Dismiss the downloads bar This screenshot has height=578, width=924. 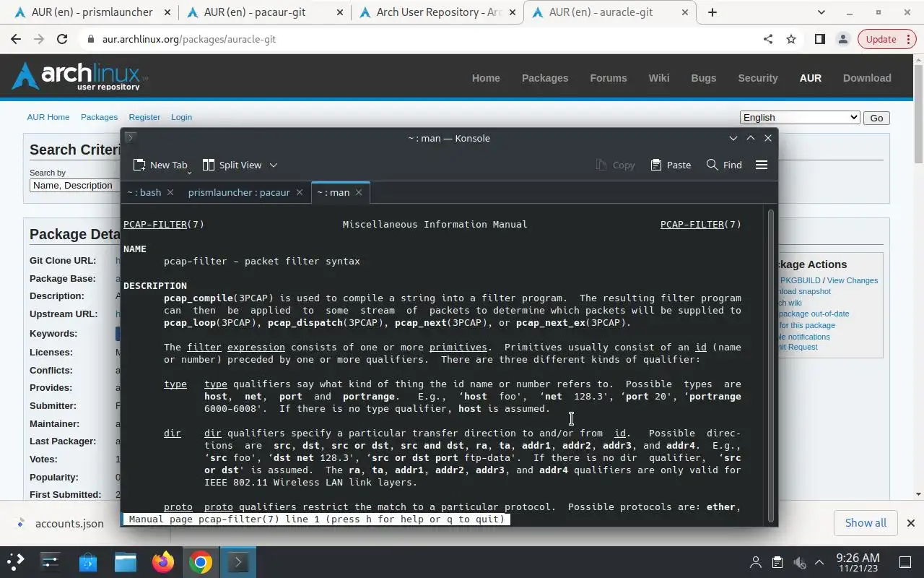pyautogui.click(x=911, y=522)
